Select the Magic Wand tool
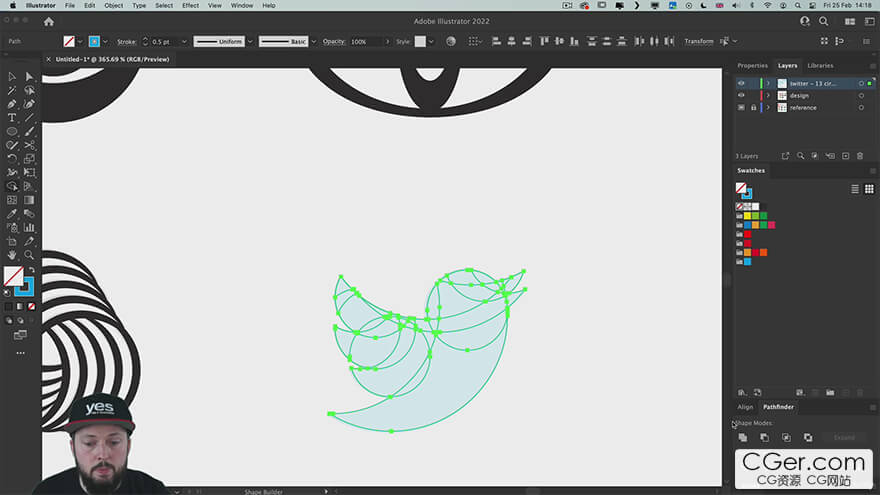The height and width of the screenshot is (495, 880). coord(12,90)
